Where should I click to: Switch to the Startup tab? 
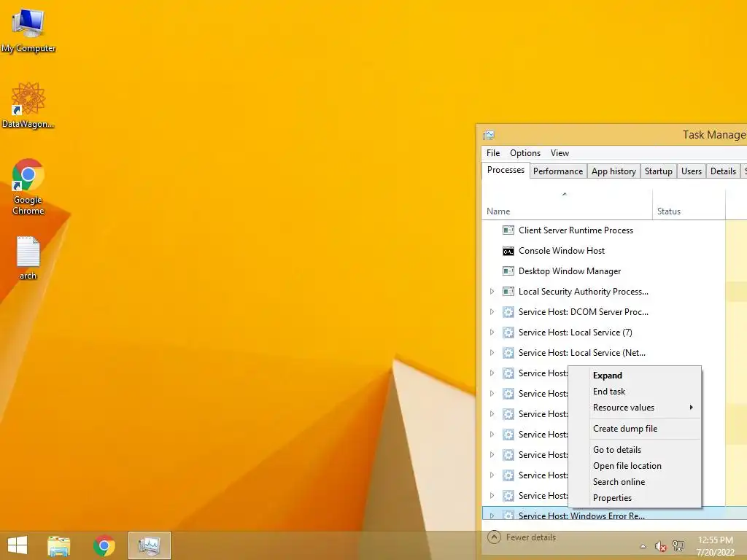[x=659, y=171]
